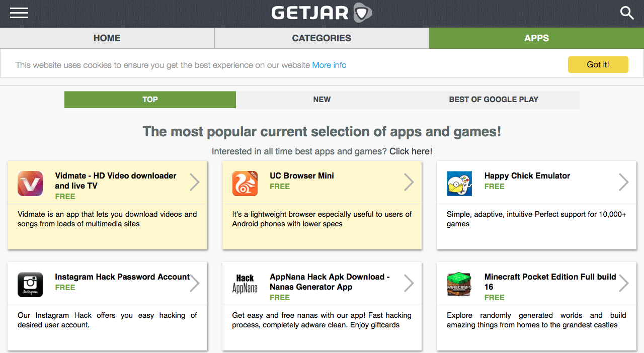644x353 pixels.
Task: Switch to the HOME tab
Action: pyautogui.click(x=107, y=38)
